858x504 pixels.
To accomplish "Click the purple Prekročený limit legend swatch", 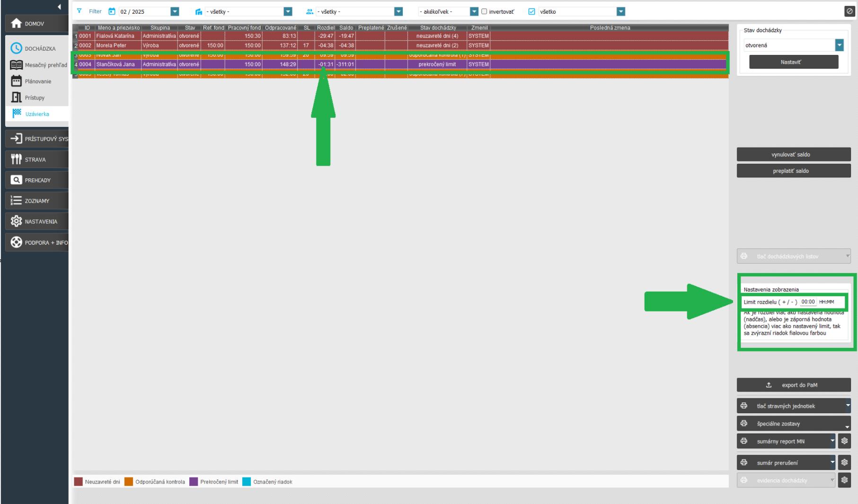I will point(194,482).
